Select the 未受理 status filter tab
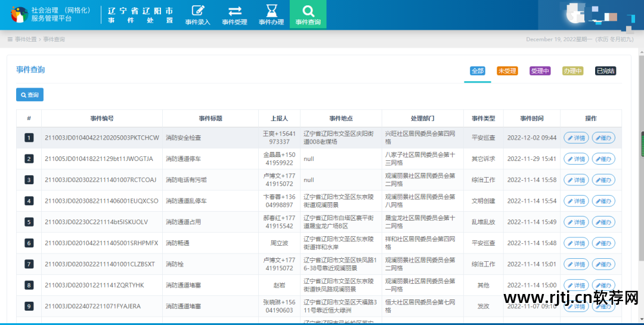The image size is (644, 325). pyautogui.click(x=507, y=71)
